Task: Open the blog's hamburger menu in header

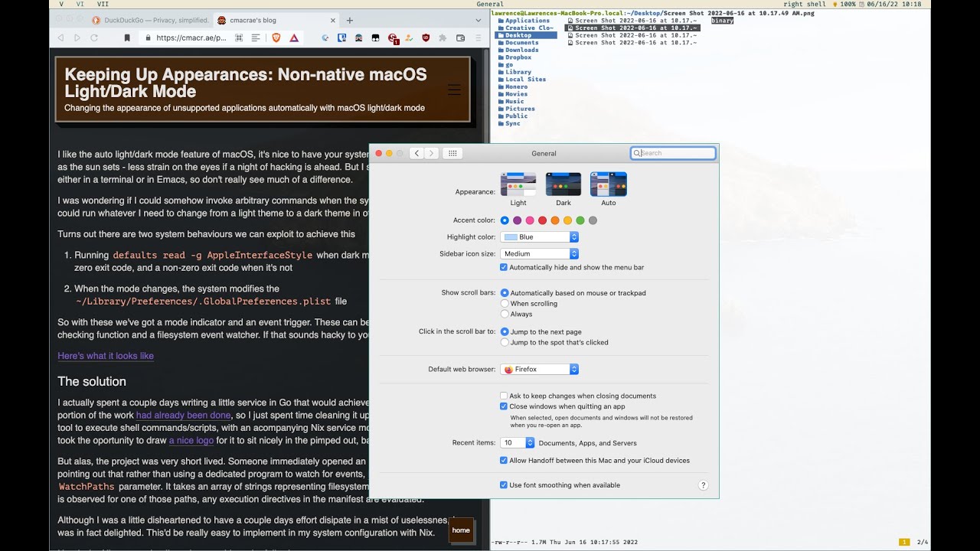Action: pos(454,90)
